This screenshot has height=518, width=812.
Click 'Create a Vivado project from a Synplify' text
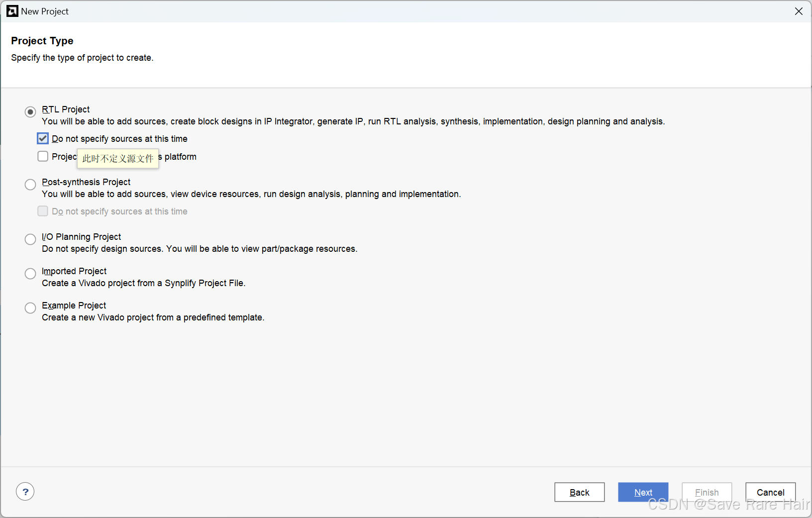point(144,283)
